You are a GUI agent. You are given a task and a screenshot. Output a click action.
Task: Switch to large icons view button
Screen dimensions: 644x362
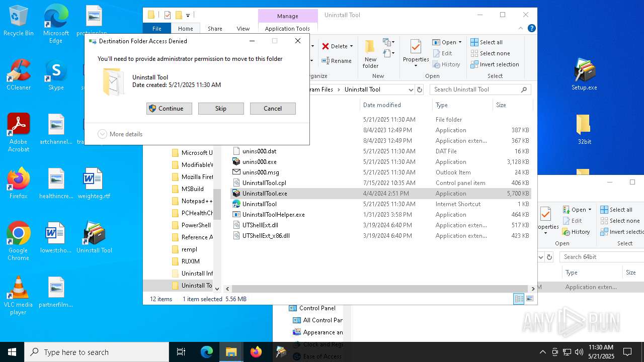(x=529, y=299)
